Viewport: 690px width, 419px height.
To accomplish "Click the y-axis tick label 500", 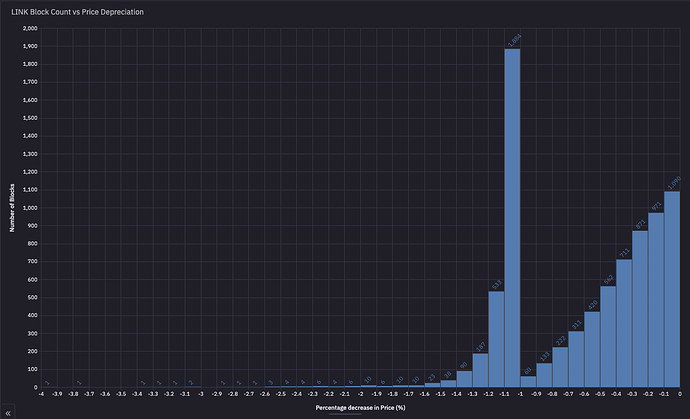I will (33, 298).
